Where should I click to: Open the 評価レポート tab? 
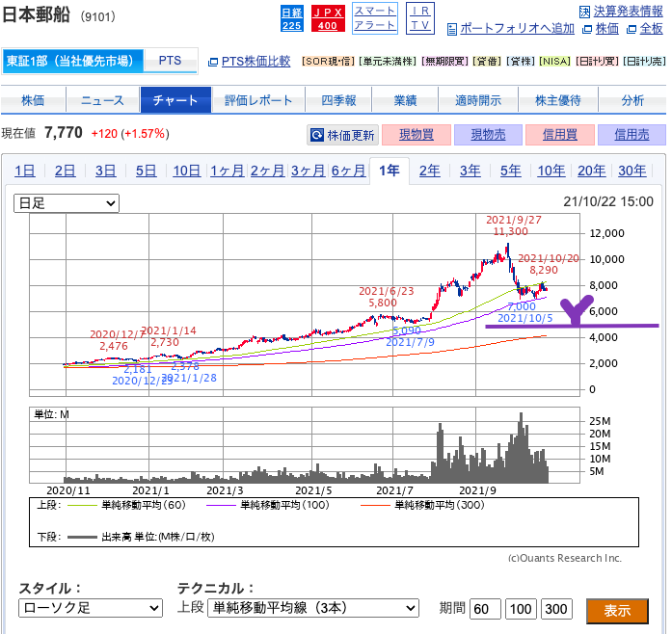click(258, 100)
